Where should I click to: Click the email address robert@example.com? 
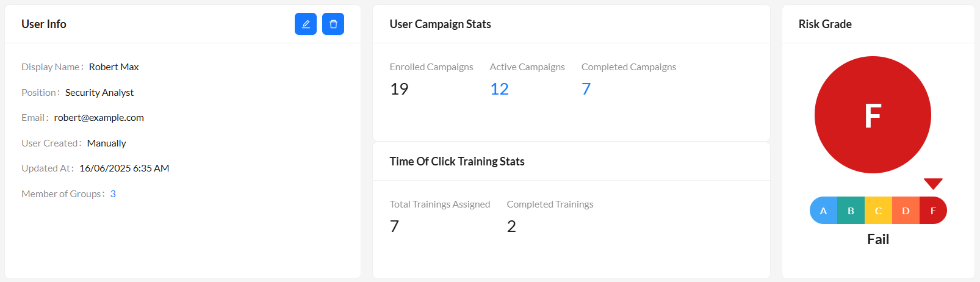pos(99,117)
